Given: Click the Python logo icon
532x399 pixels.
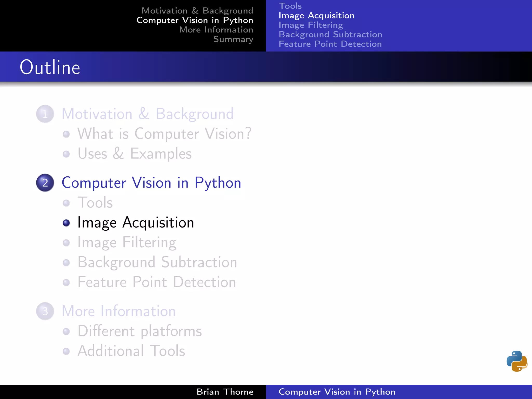Looking at the screenshot, I should pyautogui.click(x=517, y=361).
